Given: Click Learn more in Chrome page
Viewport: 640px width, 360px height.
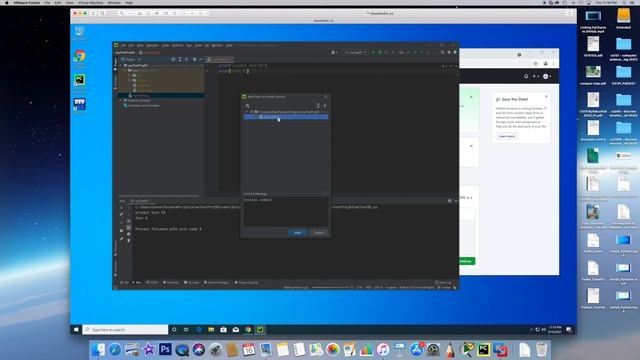Looking at the screenshot, I should click(507, 136).
